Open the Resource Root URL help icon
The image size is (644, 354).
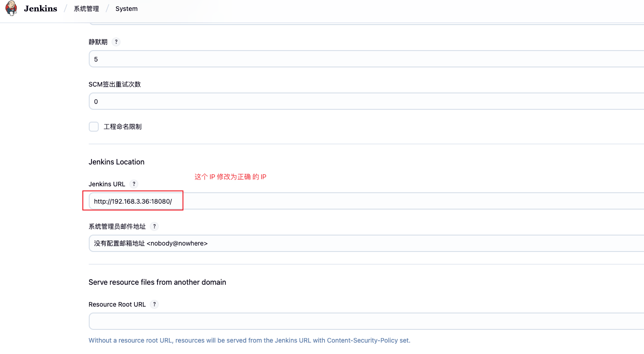[154, 304]
